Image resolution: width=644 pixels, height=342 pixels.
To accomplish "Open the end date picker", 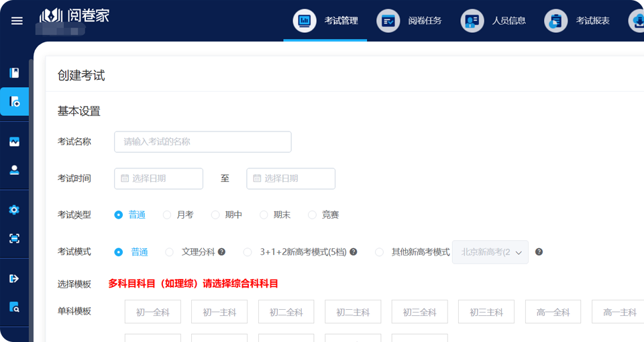I will pyautogui.click(x=290, y=178).
